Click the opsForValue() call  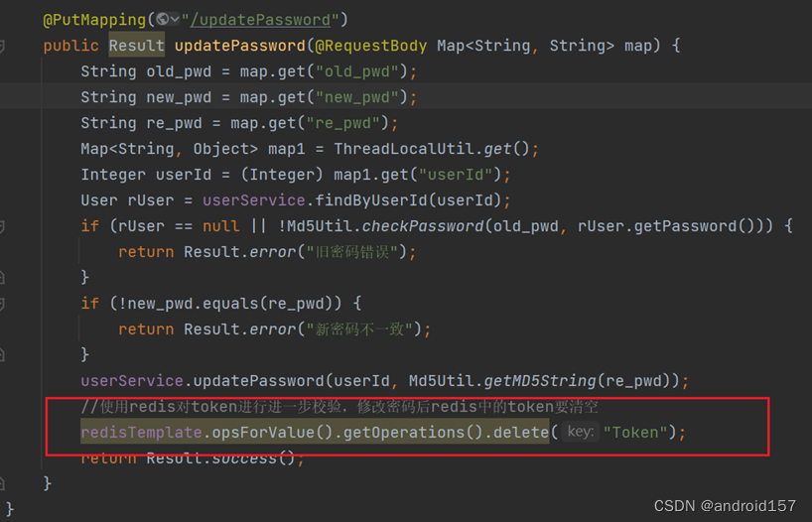coord(272,433)
